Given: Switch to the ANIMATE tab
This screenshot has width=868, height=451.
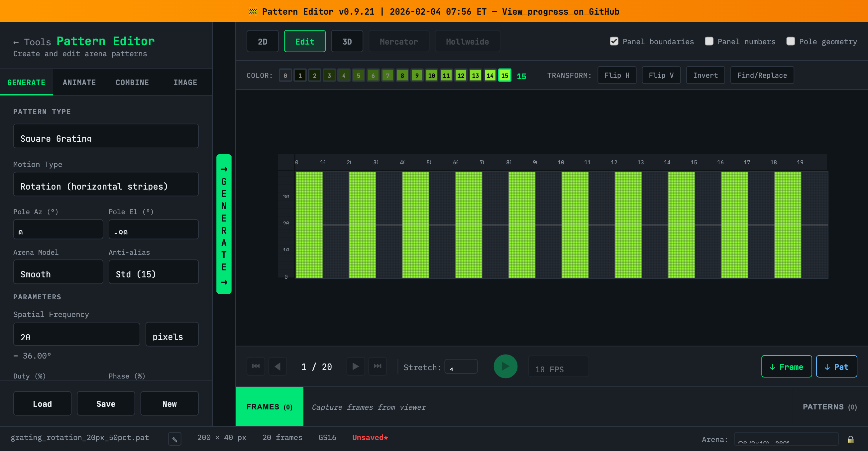Looking at the screenshot, I should click(79, 82).
